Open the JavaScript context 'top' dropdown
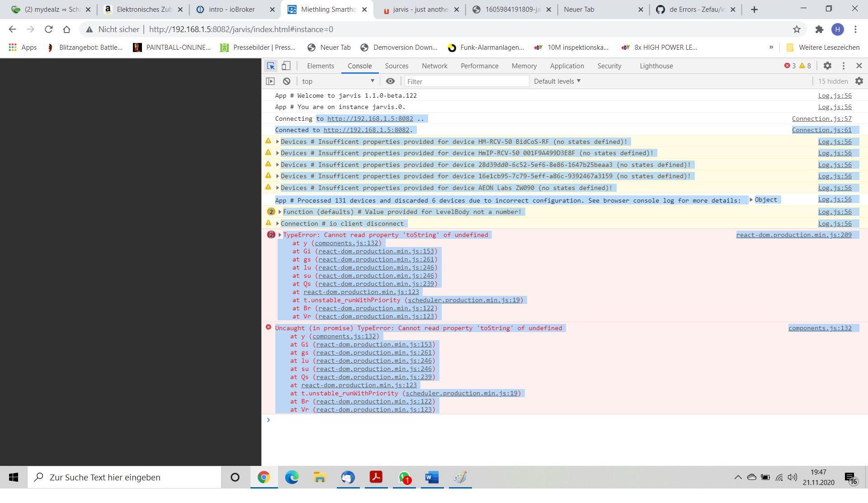Viewport: 868px width, 503px height. (338, 81)
